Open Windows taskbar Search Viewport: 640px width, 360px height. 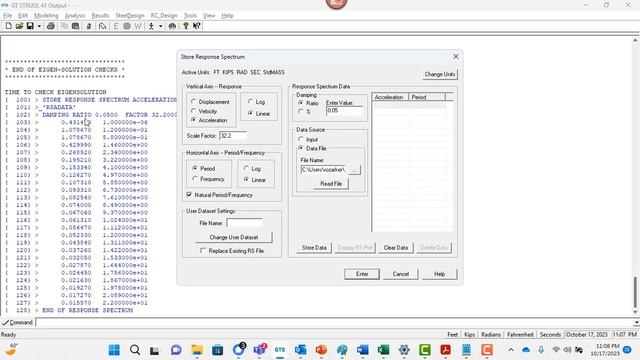point(135,350)
